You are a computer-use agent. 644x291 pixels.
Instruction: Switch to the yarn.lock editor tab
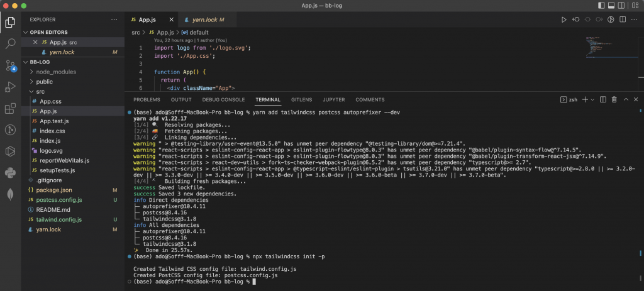208,19
